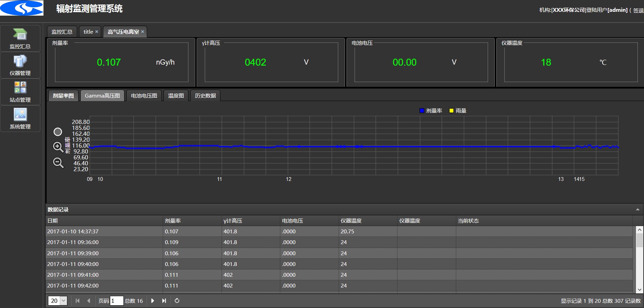
Task: Switch to the Gamma高压图 tab
Action: (x=102, y=96)
